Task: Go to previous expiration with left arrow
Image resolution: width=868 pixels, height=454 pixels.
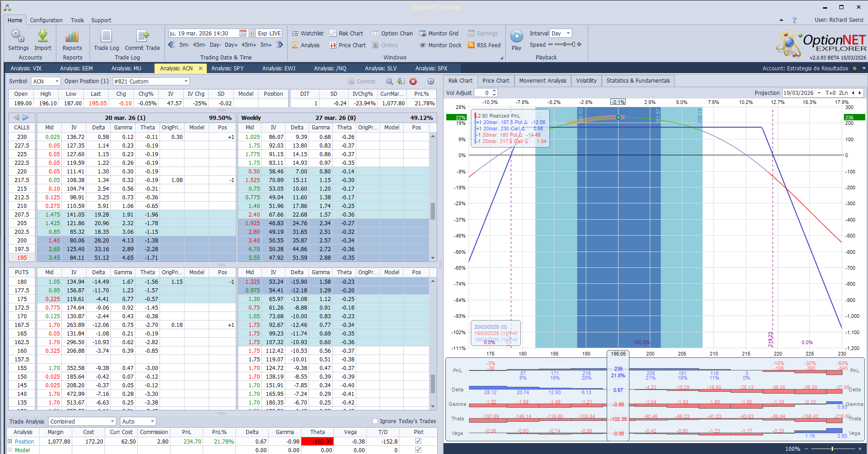Action: click(x=16, y=118)
